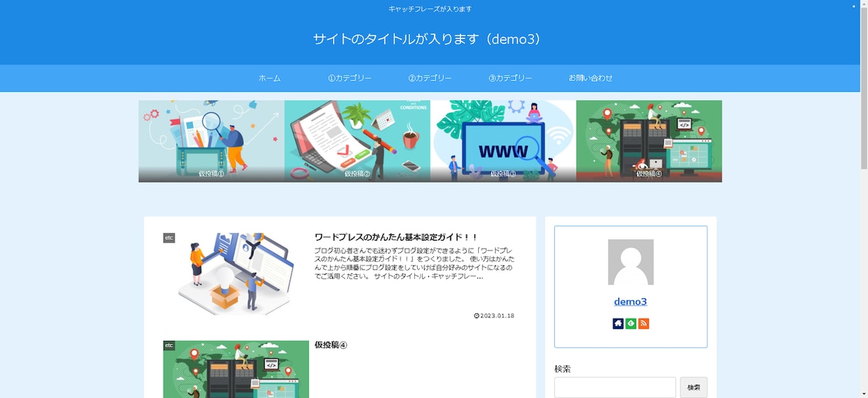Click the orange RSS feed icon

pyautogui.click(x=643, y=323)
